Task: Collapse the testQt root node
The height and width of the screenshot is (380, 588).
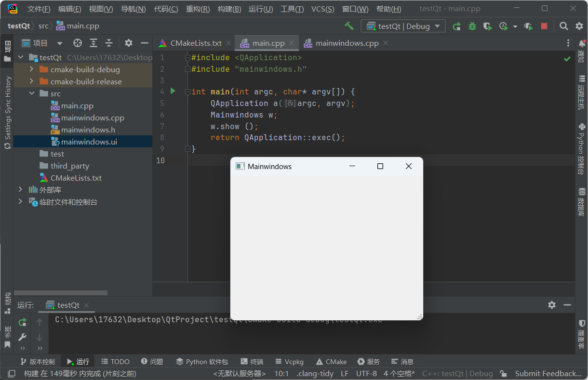Action: point(20,57)
